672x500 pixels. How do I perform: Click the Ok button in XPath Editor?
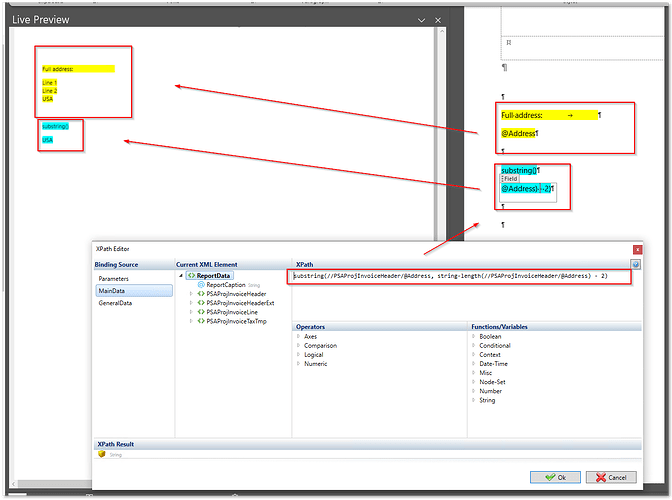555,477
